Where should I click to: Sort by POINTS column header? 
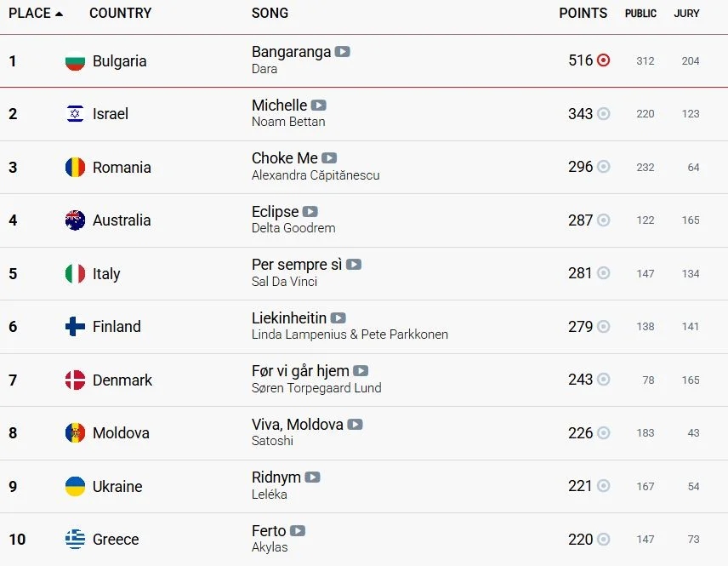coord(583,13)
